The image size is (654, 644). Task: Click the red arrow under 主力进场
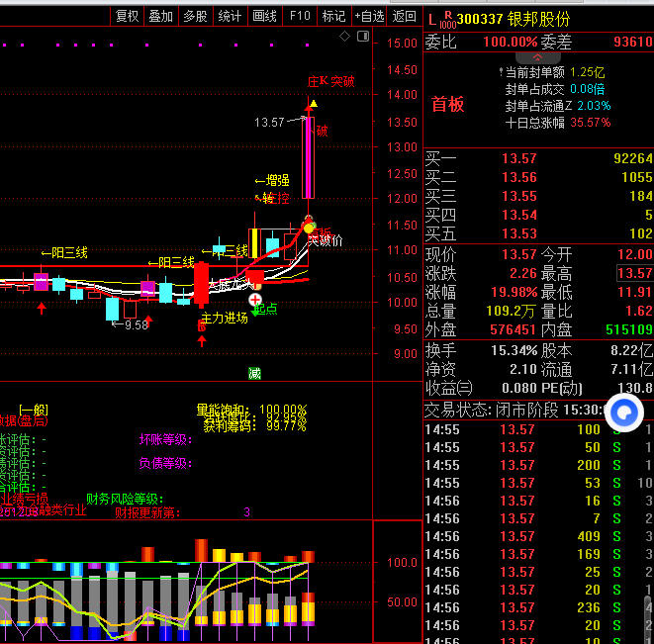(x=202, y=340)
